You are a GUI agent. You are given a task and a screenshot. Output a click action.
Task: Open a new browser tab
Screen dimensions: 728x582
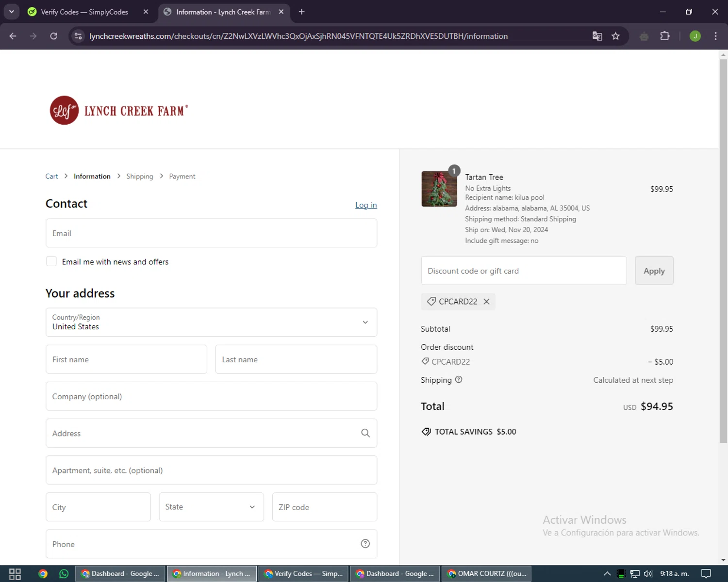[301, 12]
